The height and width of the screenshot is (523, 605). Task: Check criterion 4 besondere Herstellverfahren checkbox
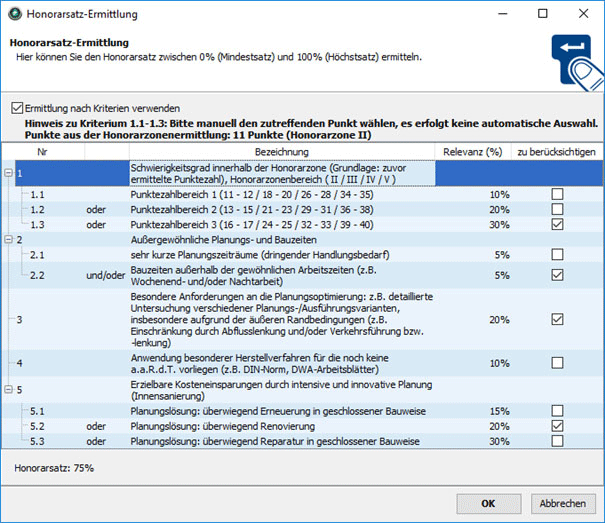tap(557, 363)
